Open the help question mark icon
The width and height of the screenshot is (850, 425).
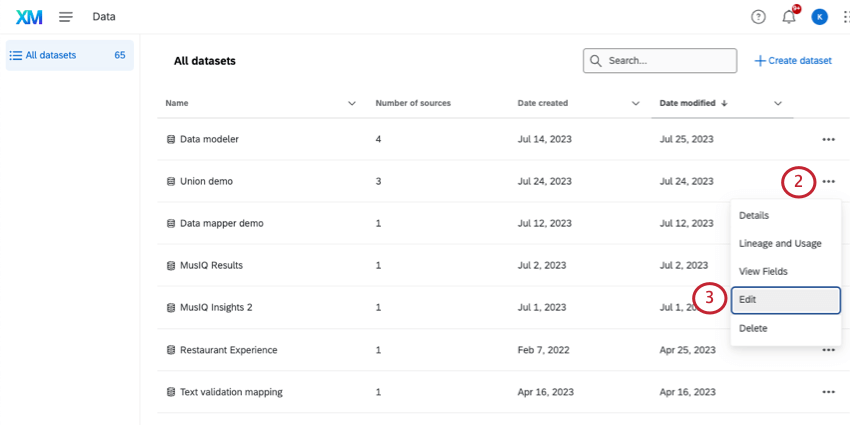[x=758, y=17]
